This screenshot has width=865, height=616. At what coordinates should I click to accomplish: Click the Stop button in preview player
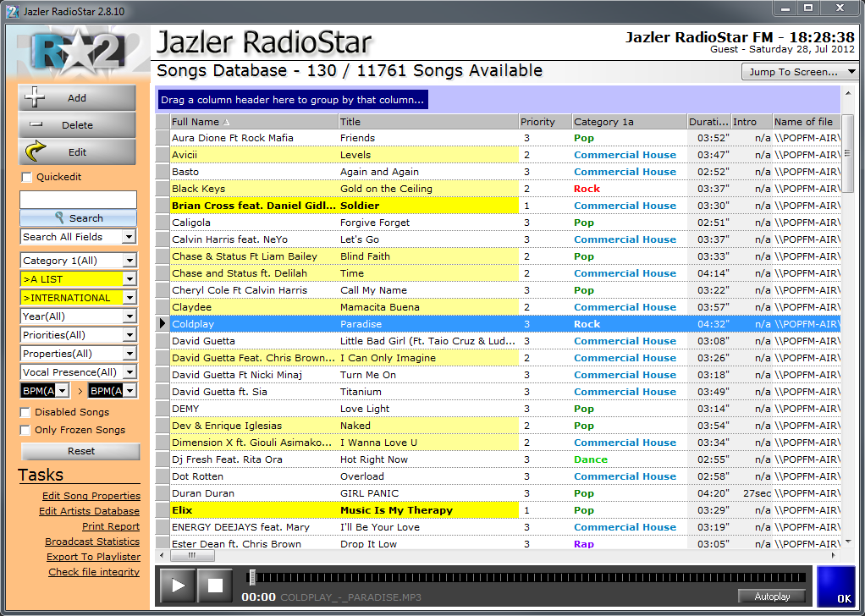215,586
